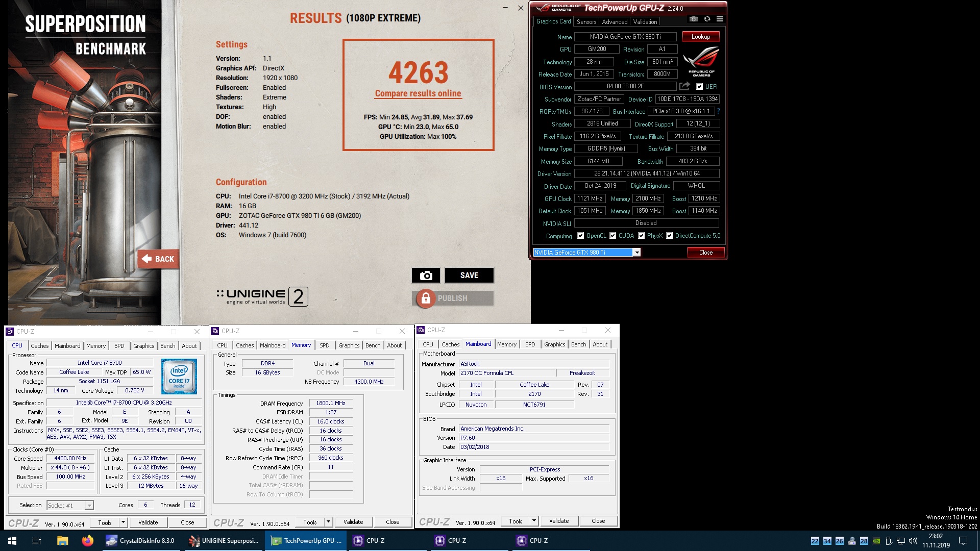Click Compare results online link

click(x=418, y=93)
